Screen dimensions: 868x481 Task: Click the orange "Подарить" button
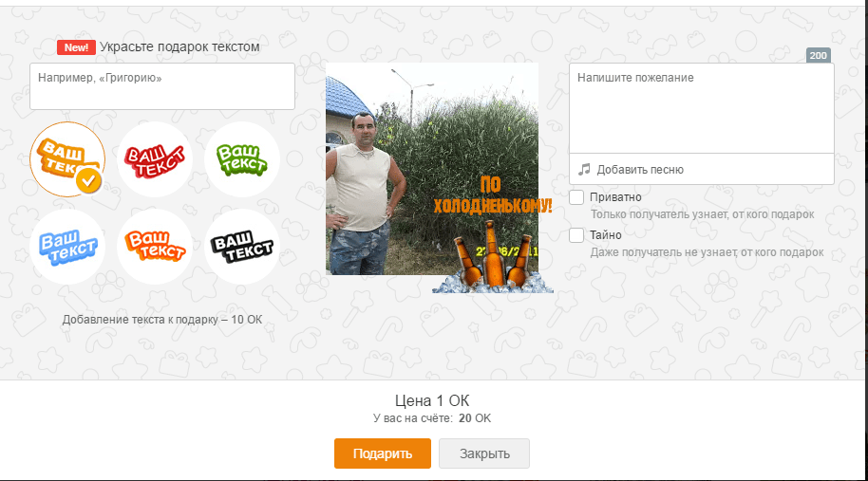[383, 453]
